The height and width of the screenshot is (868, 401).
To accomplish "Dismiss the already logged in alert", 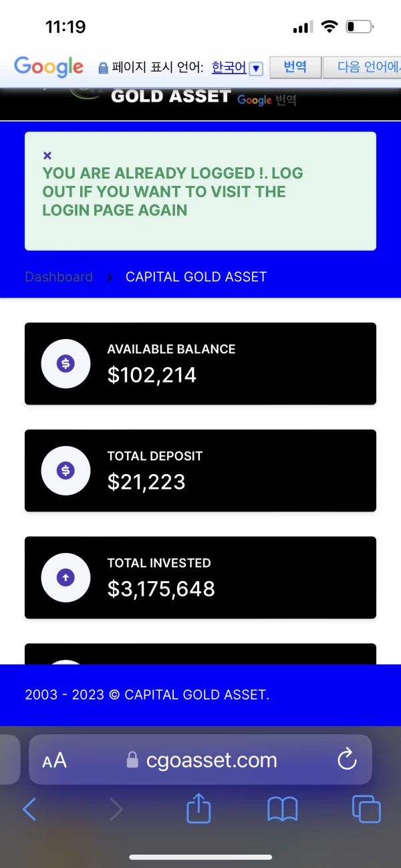I will [x=47, y=156].
